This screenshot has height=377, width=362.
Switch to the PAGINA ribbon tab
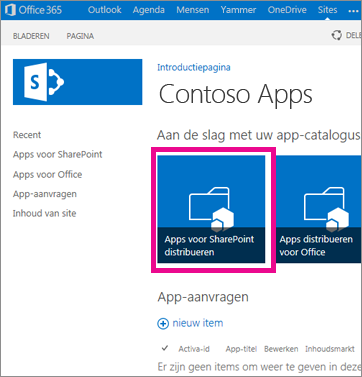coord(80,36)
